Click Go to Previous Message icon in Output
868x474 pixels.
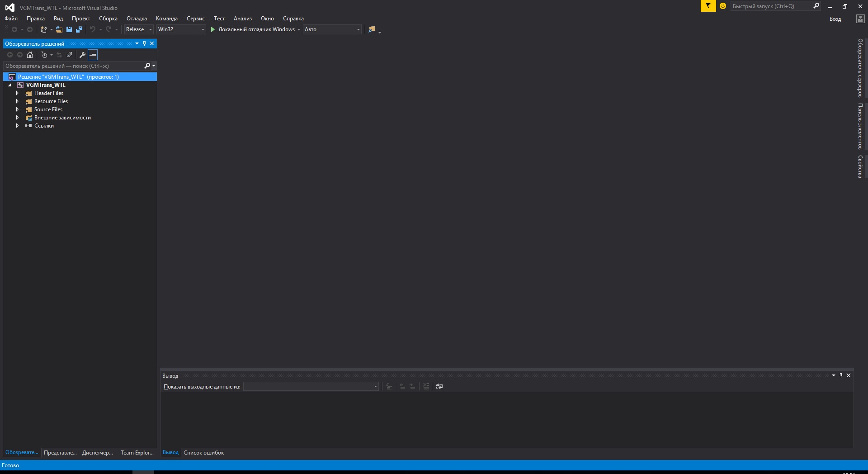[x=402, y=386]
